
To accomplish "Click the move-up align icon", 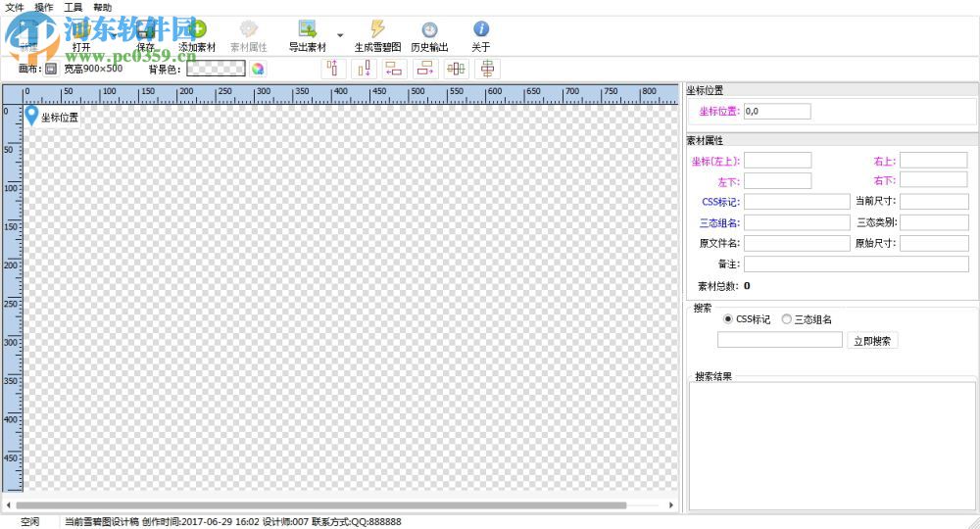I will (x=333, y=69).
